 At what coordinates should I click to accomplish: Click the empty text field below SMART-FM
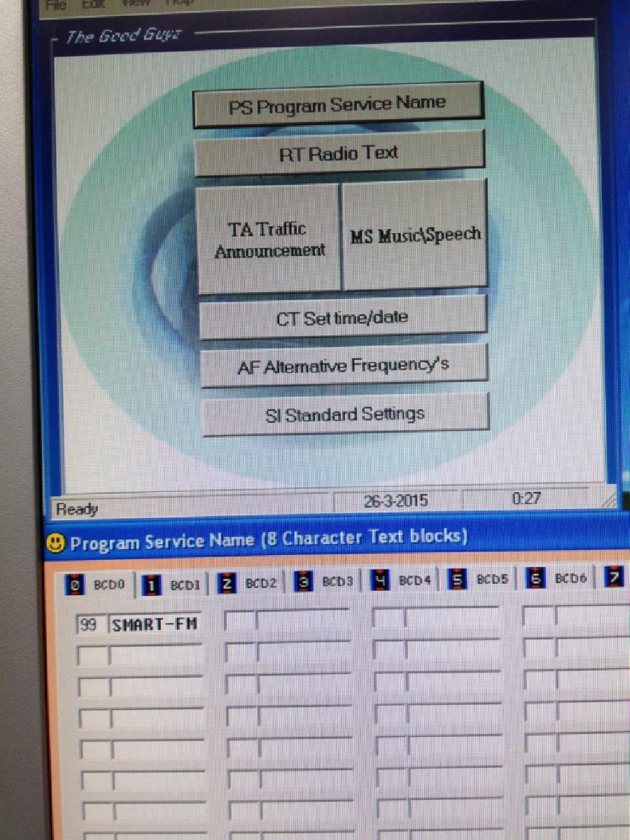coord(157,656)
